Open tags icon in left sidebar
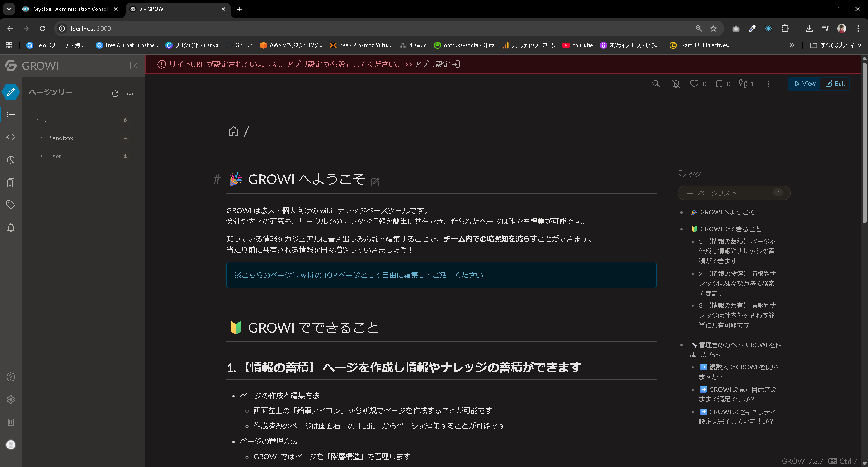 tap(11, 205)
